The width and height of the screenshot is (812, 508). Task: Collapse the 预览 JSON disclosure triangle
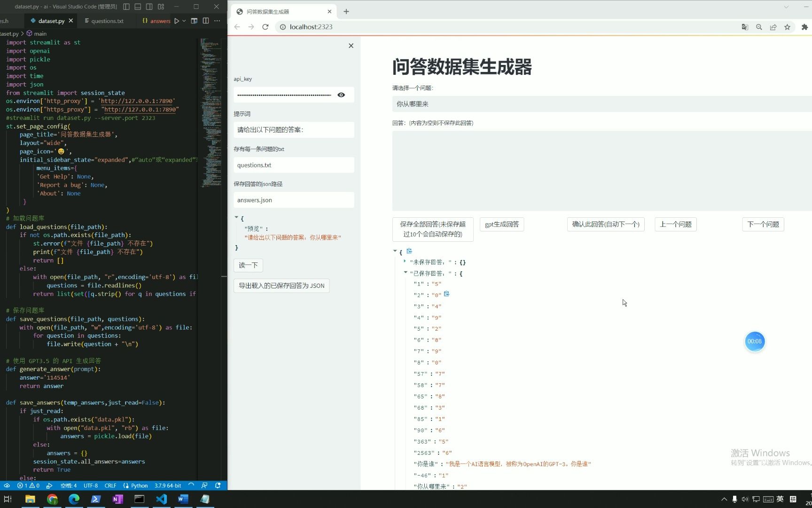236,217
